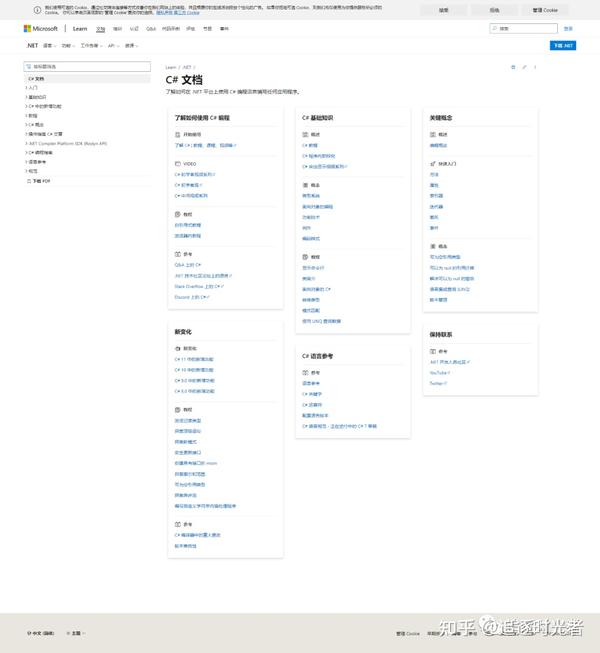600x653 pixels.
Task: Open the Stack Overflow 上的 C# link
Action: click(x=199, y=287)
